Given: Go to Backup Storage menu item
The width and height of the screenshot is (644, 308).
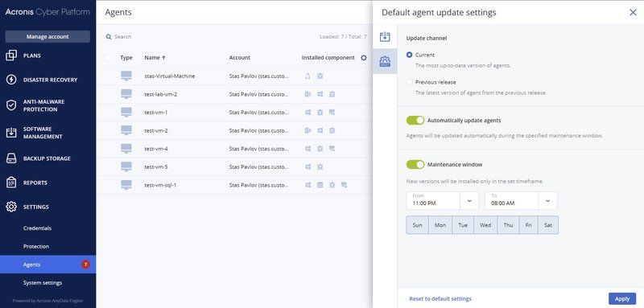Looking at the screenshot, I should (x=47, y=158).
